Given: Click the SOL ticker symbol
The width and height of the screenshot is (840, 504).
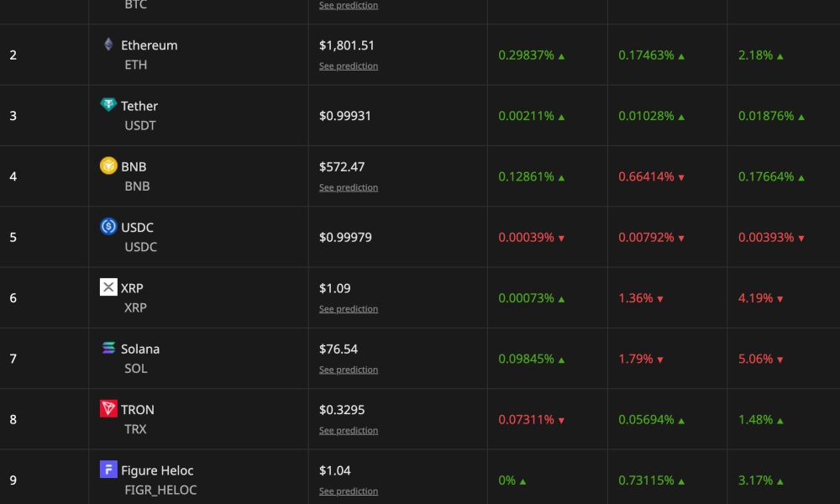Looking at the screenshot, I should click(x=135, y=369).
